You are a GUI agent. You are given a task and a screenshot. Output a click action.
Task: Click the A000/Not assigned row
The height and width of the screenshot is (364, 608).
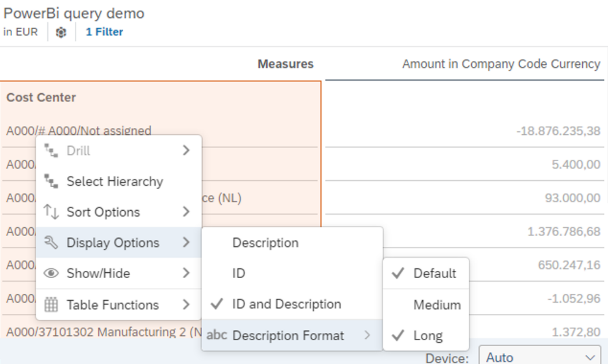79,130
